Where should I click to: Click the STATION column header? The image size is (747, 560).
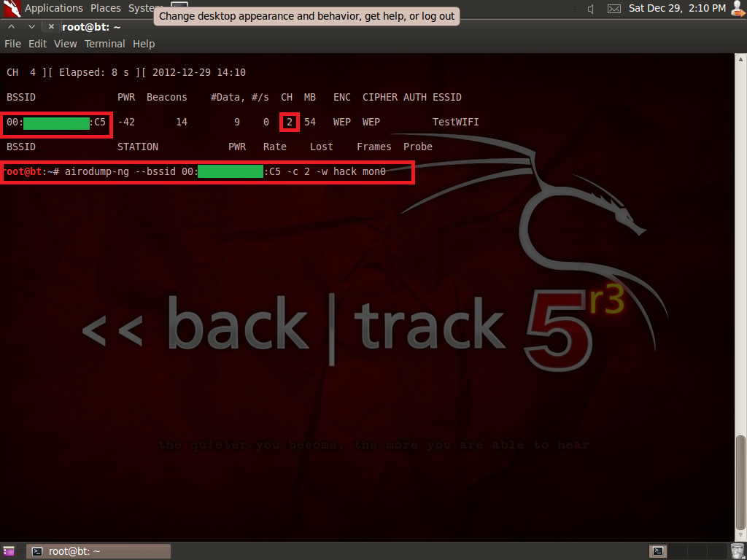[138, 147]
